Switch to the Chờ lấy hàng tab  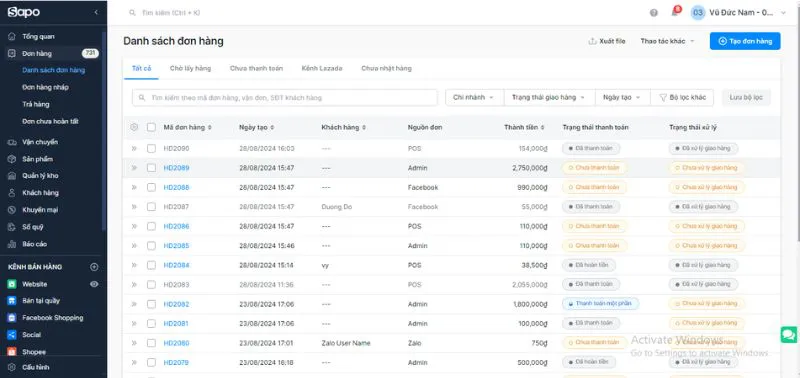click(190, 68)
